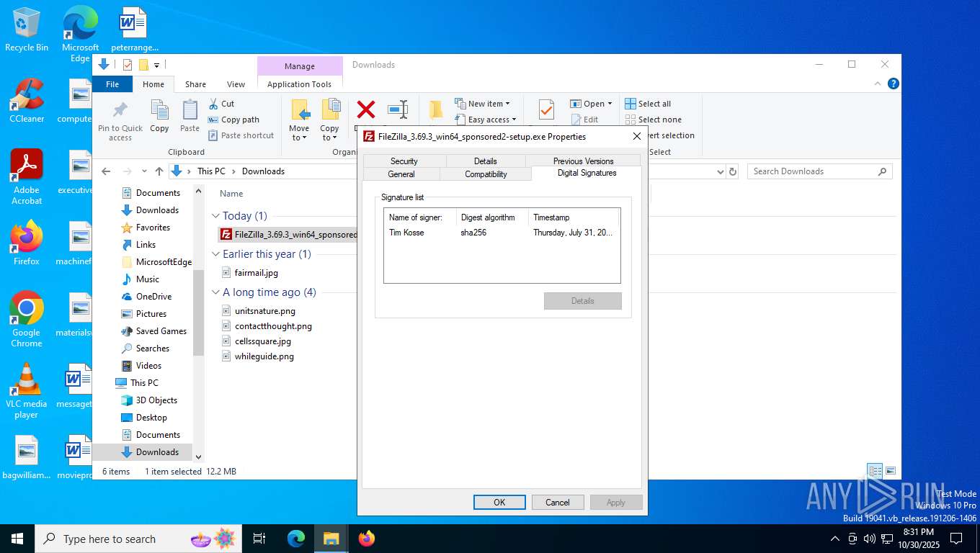Open Adobe Acrobat desktop shortcut
This screenshot has height=553, width=980.
[x=27, y=177]
